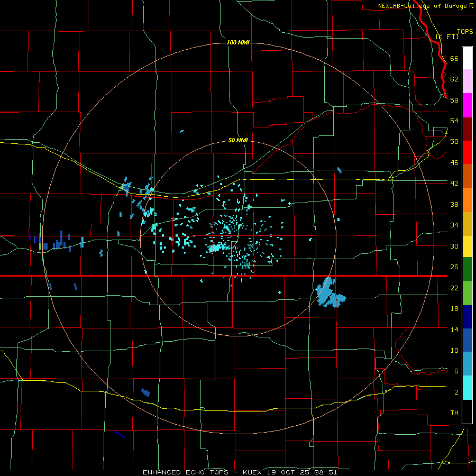
Task: Click the 30 value on the scale
Action: (x=454, y=246)
